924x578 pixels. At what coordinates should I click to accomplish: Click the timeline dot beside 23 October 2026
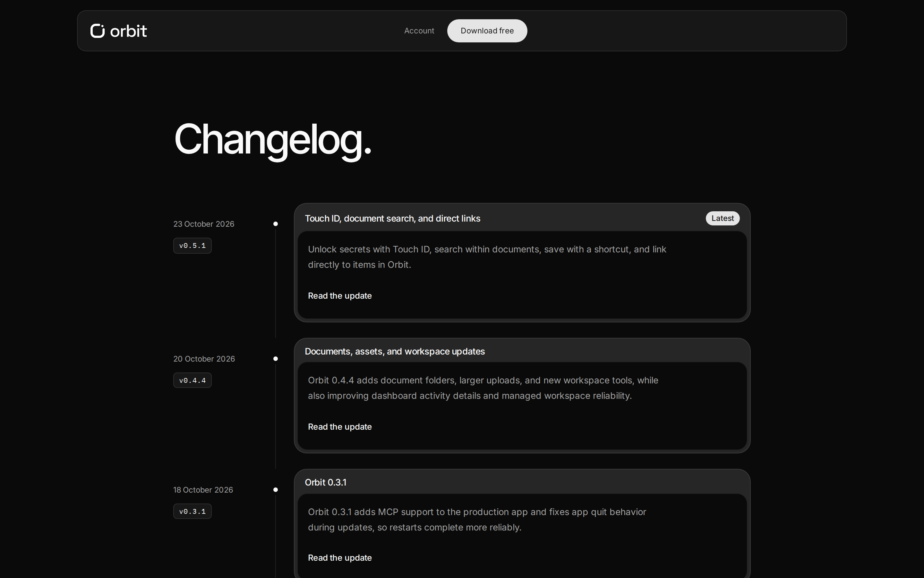coord(276,224)
